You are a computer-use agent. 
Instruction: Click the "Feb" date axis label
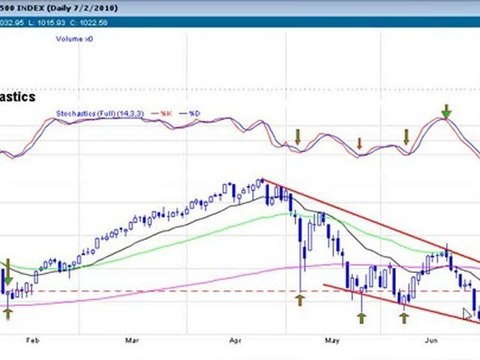33,340
